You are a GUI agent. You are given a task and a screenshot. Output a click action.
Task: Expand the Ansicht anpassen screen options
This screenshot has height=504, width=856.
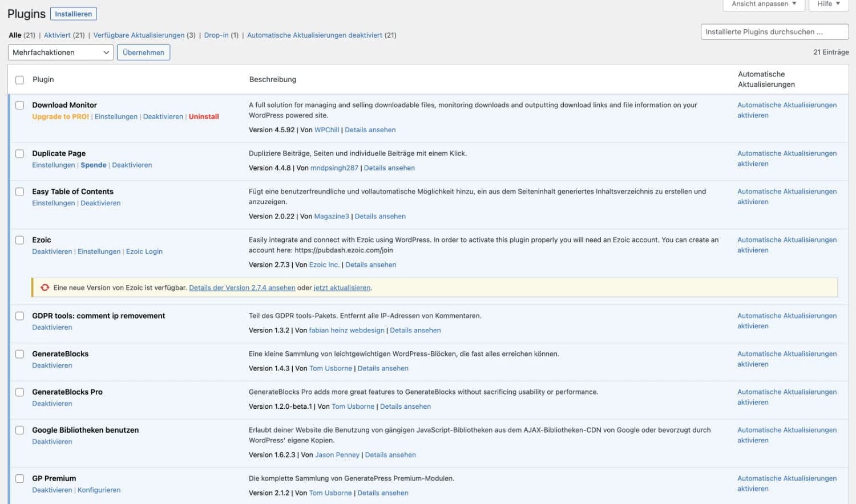click(764, 4)
